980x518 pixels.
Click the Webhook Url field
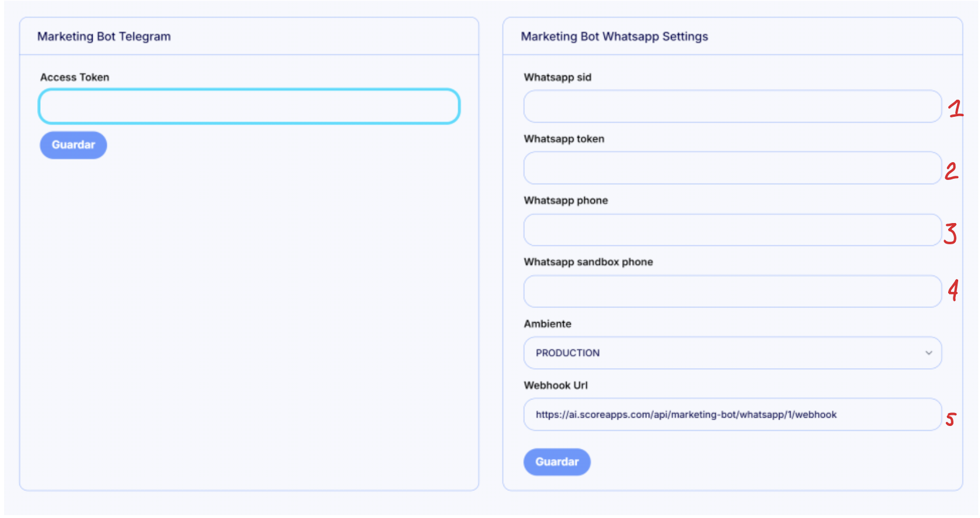pos(732,415)
